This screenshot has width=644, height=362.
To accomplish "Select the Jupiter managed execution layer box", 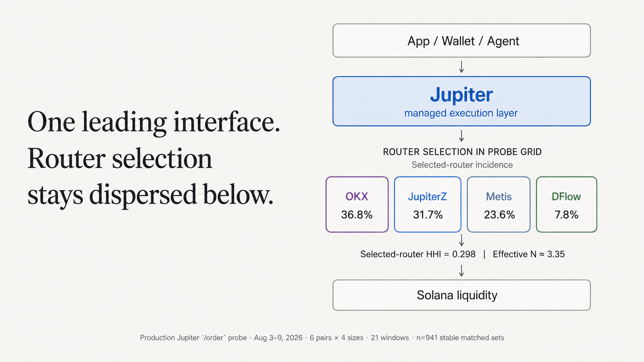I will point(461,101).
